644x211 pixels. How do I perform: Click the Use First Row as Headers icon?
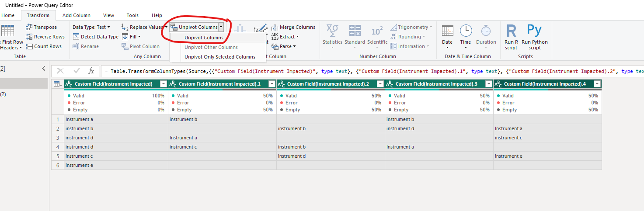tap(8, 31)
